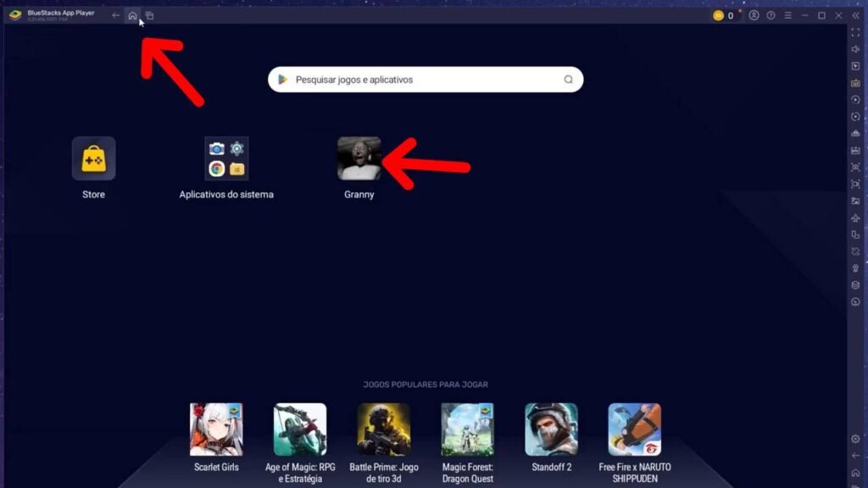
Task: Launch the Granny game
Action: [x=359, y=158]
